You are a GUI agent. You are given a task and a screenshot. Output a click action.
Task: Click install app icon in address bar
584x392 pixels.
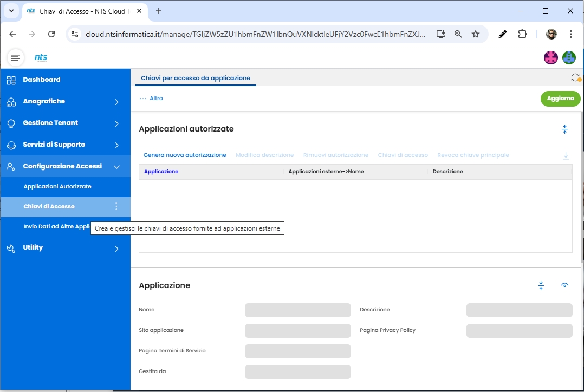pyautogui.click(x=440, y=34)
